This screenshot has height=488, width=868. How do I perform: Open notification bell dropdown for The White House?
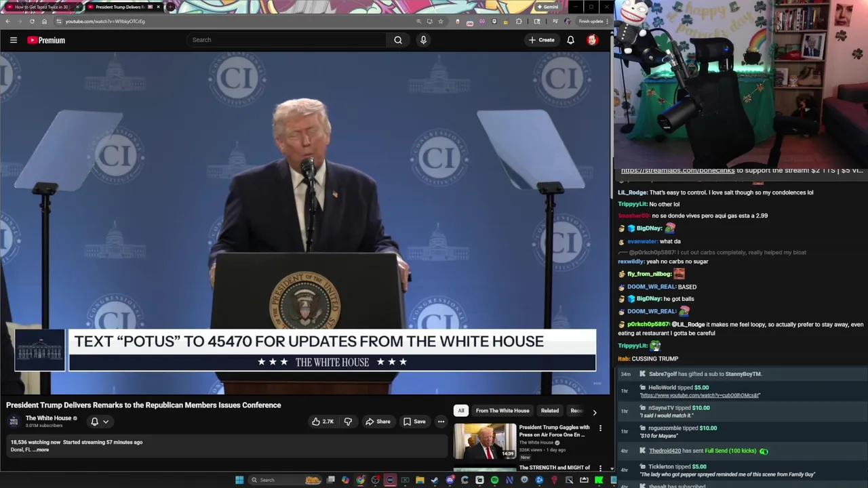100,422
